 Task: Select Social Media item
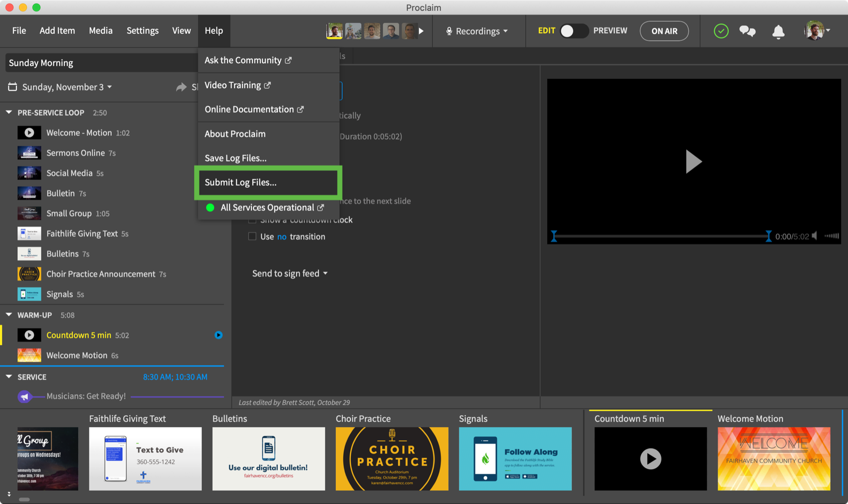pyautogui.click(x=112, y=173)
